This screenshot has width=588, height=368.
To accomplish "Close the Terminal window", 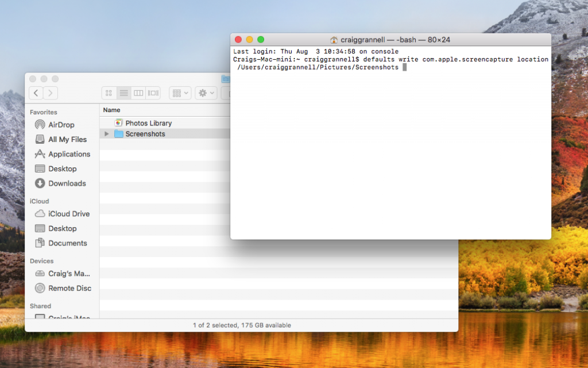I will pos(238,40).
